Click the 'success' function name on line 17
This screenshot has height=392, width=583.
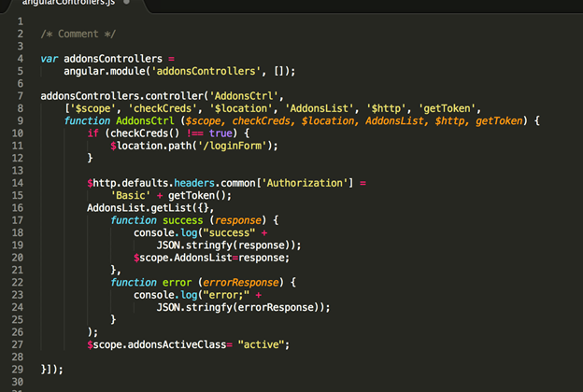click(x=182, y=220)
